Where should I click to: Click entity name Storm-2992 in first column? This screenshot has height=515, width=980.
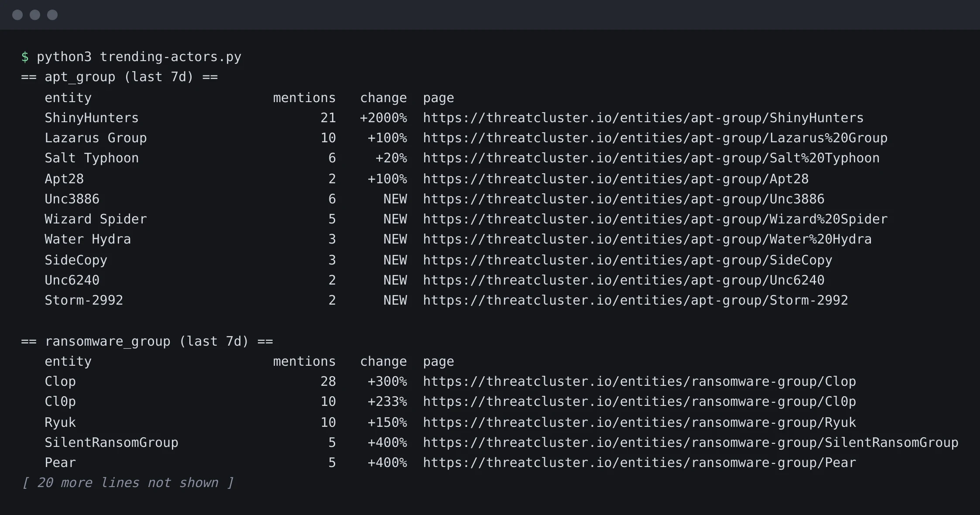(84, 300)
